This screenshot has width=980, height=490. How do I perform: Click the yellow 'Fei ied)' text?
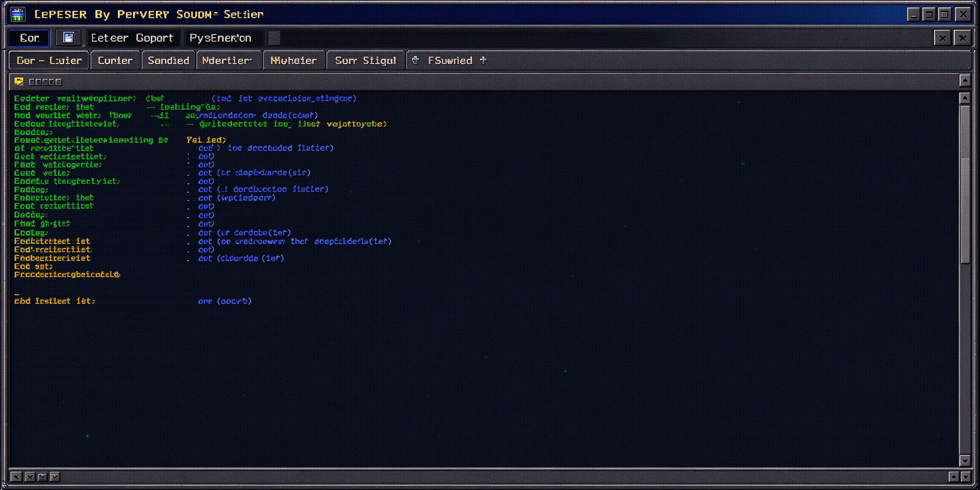pos(206,140)
